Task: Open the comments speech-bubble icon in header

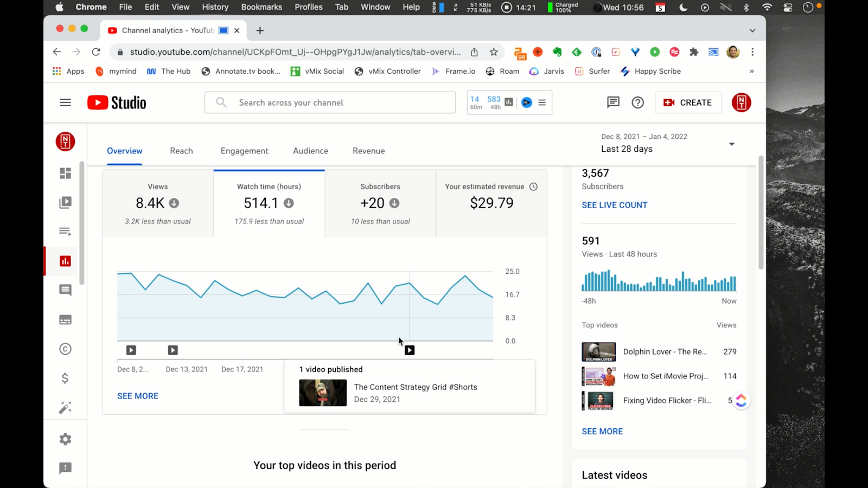Action: [613, 102]
